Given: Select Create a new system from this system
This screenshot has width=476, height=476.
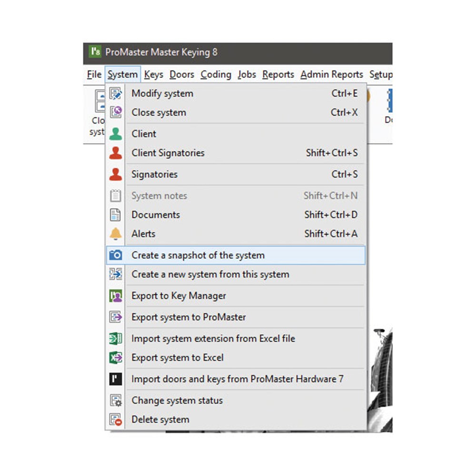Looking at the screenshot, I should tap(210, 274).
